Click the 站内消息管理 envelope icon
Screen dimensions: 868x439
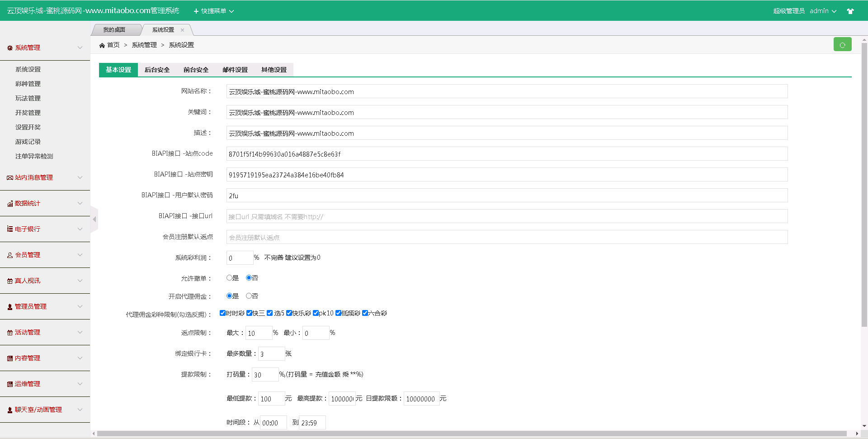(9, 178)
